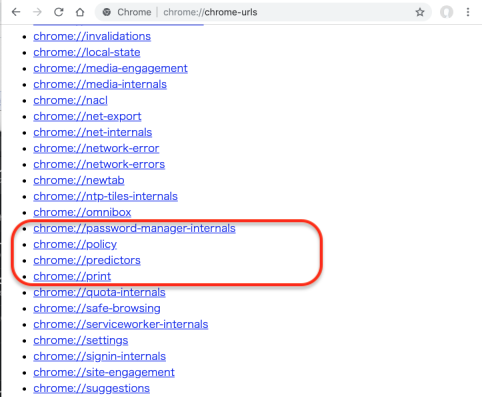
Task: Open the home page
Action: 80,12
